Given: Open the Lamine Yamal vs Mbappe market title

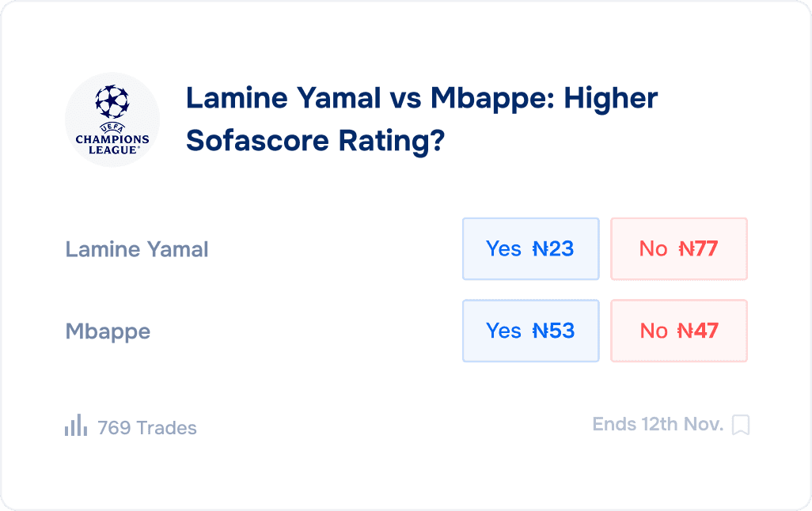Looking at the screenshot, I should tap(421, 98).
